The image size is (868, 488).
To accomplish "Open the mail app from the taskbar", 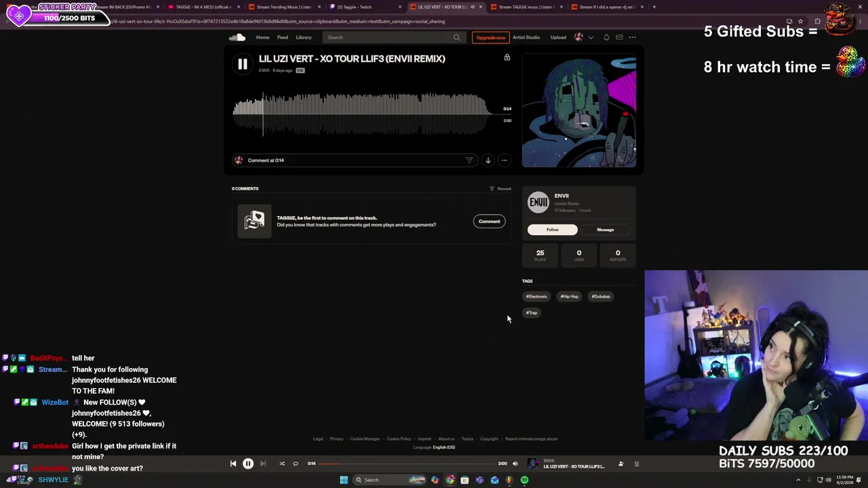I will tap(494, 480).
